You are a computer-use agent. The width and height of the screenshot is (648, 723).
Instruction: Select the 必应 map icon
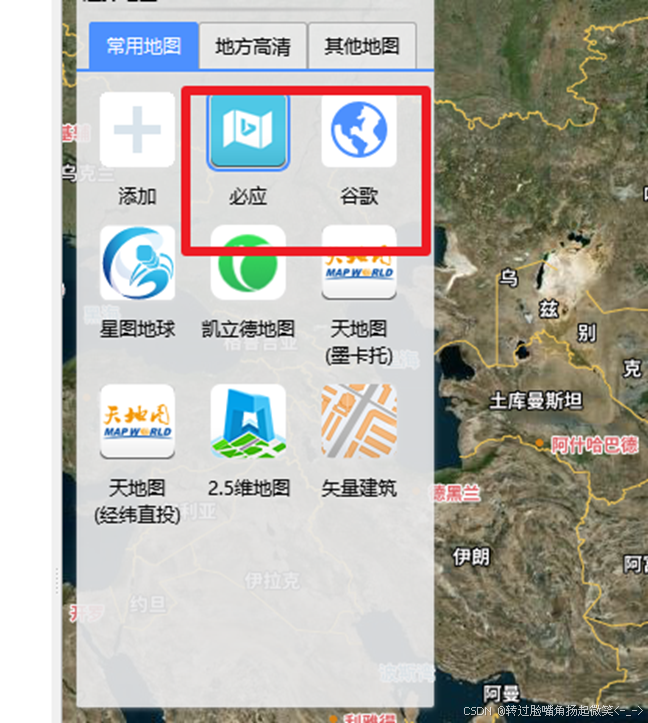coord(248,131)
